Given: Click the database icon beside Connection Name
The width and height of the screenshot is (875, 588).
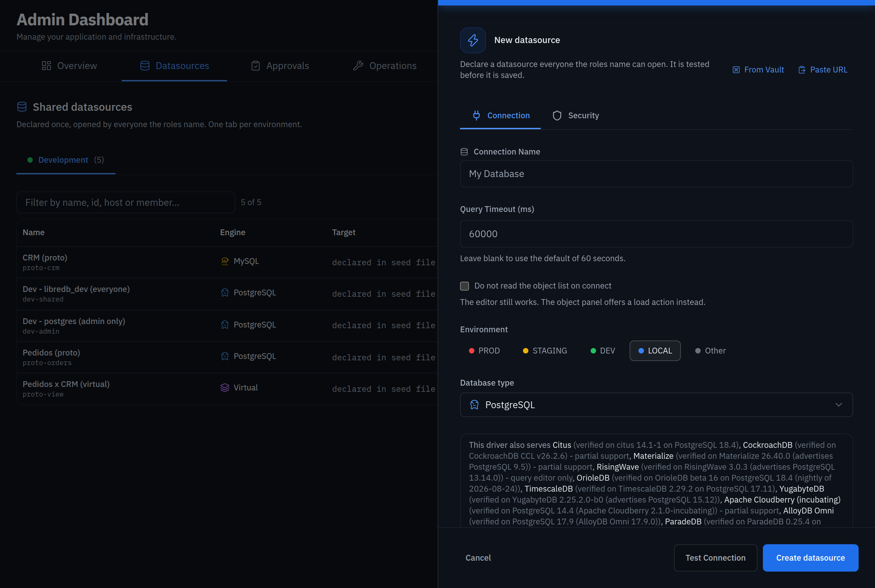Looking at the screenshot, I should (x=464, y=152).
